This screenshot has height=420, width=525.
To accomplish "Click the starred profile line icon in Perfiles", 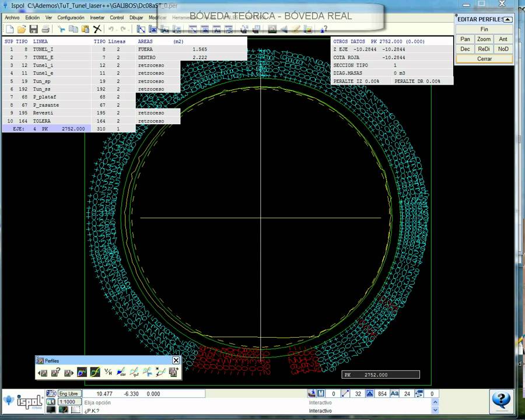I will [160, 372].
